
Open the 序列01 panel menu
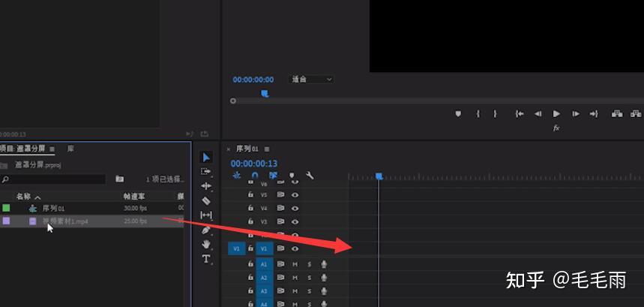(x=267, y=149)
